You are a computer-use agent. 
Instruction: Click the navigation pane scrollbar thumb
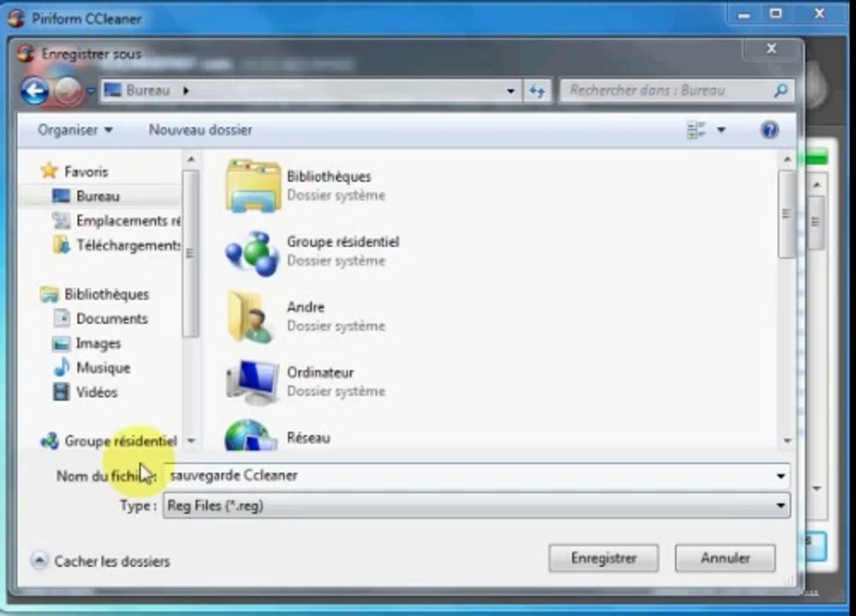click(x=190, y=253)
